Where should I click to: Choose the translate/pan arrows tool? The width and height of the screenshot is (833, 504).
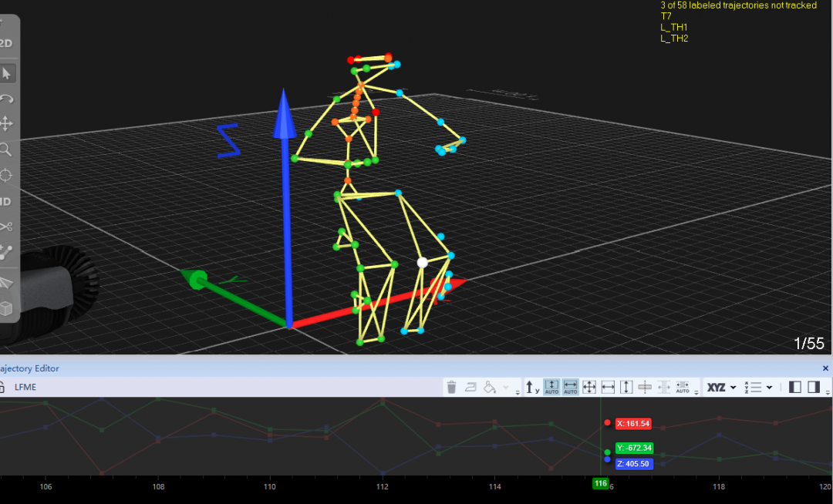point(7,124)
